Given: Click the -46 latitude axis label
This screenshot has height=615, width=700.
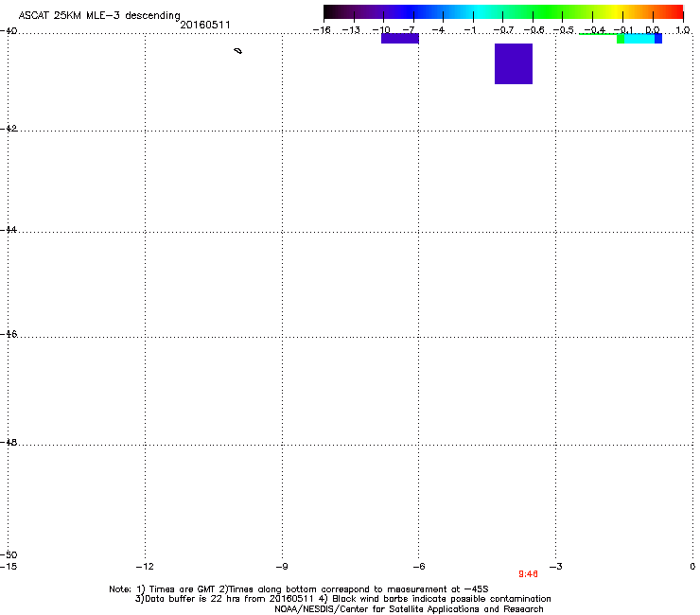Looking at the screenshot, I should pos(9,334).
